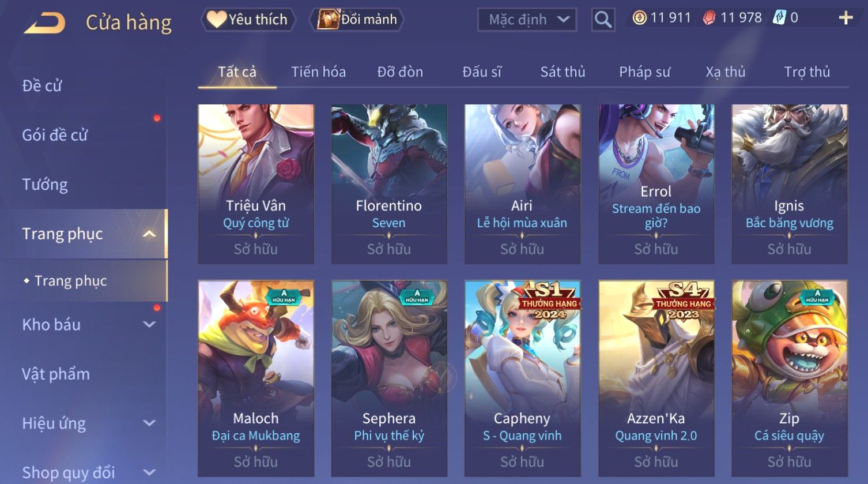The image size is (868, 484).
Task: Click the back arrow icon
Action: pos(45,22)
